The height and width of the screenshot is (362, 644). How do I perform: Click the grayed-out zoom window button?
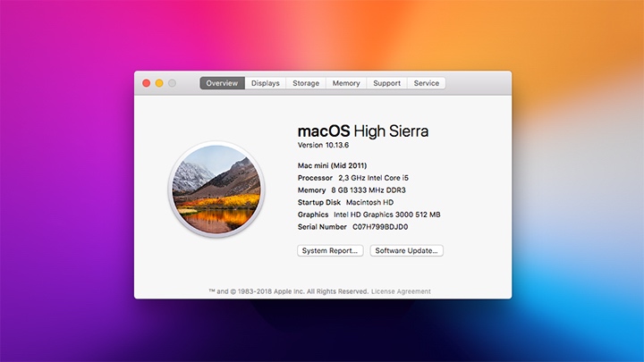[172, 83]
